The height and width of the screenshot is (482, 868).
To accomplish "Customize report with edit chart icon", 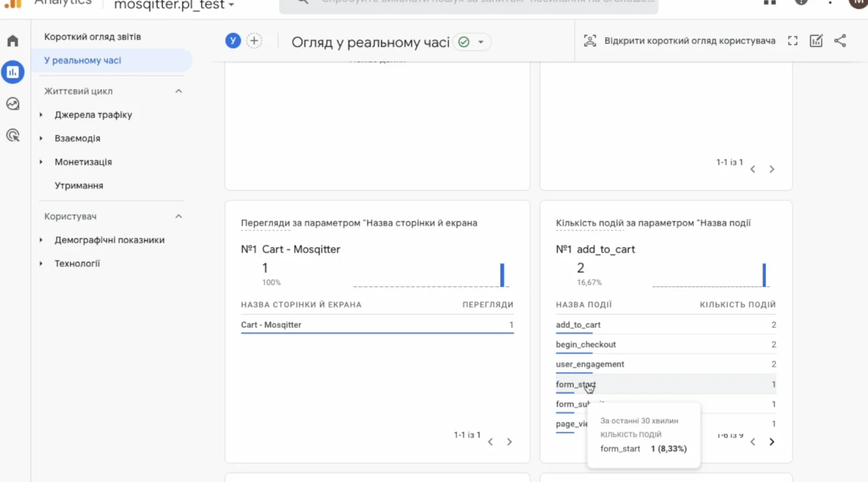I will click(x=816, y=41).
